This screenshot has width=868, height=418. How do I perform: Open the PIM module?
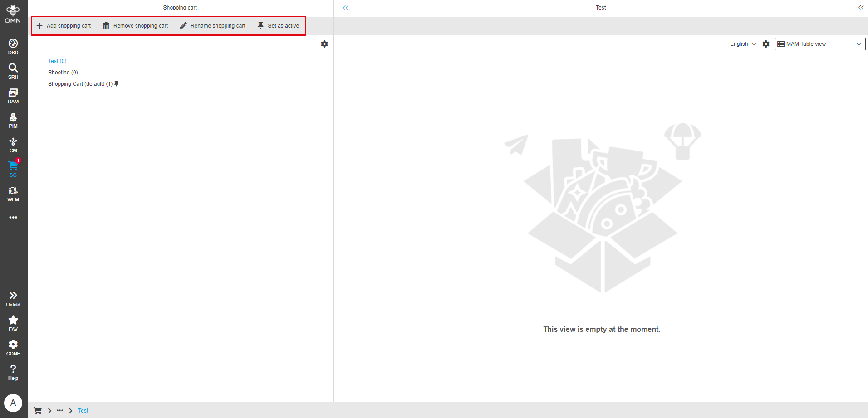tap(13, 120)
